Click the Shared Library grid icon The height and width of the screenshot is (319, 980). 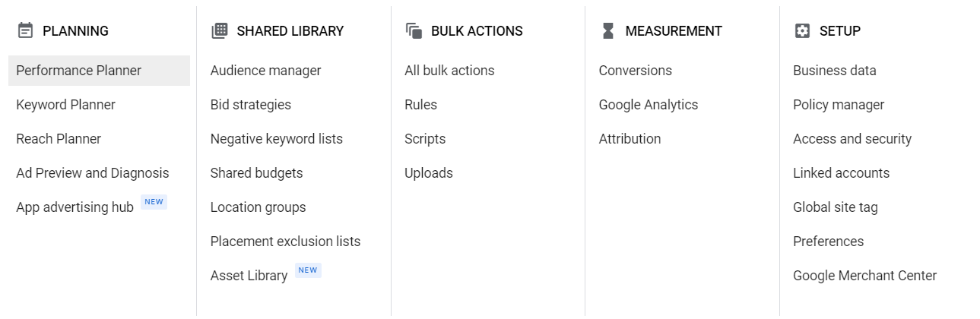pos(219,31)
